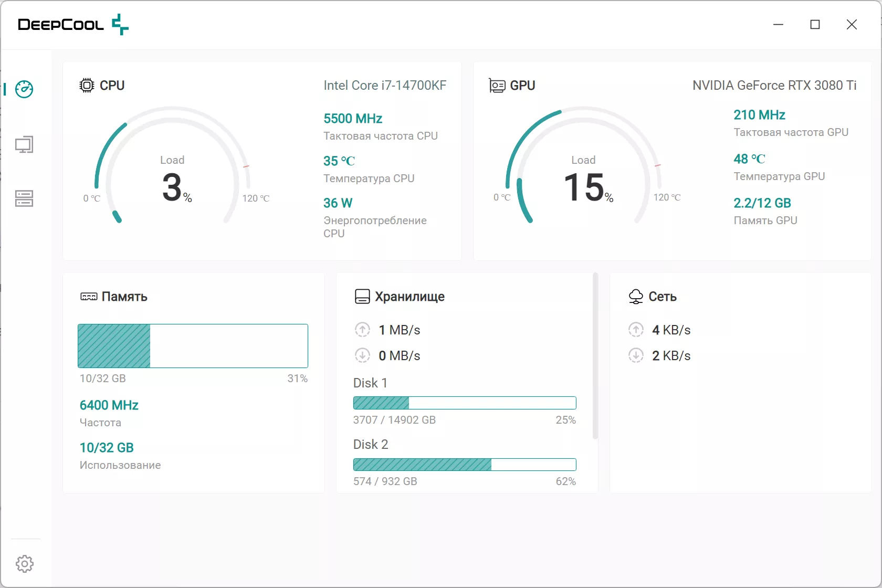Click the NVIDIA GeForce RTX 3080 Ti name
The width and height of the screenshot is (882, 588).
point(774,86)
